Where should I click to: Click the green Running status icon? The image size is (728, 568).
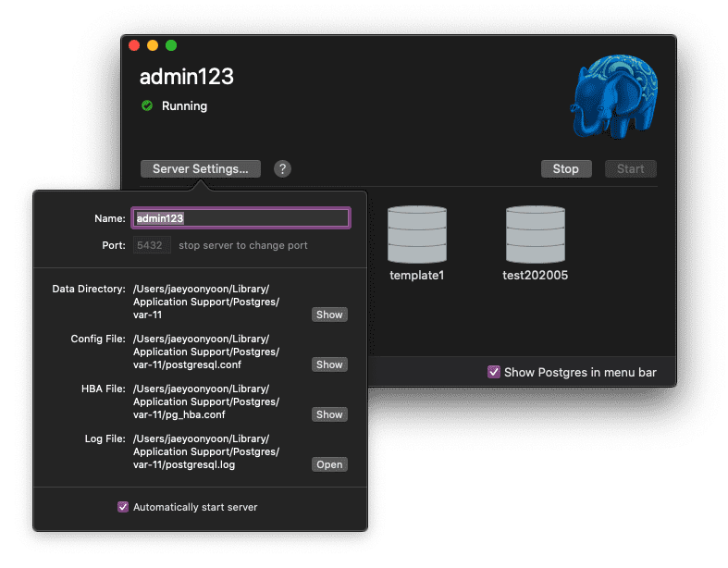pyautogui.click(x=147, y=105)
